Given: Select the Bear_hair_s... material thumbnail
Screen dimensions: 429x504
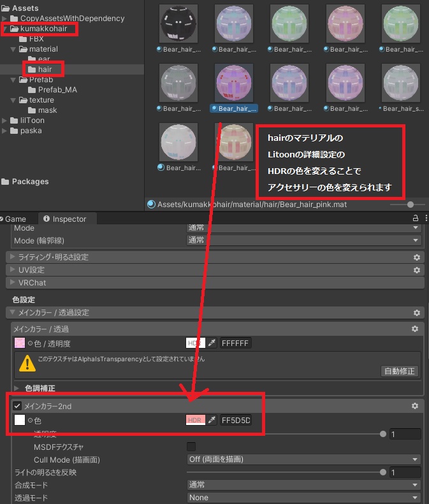Looking at the screenshot, I should click(x=401, y=83).
